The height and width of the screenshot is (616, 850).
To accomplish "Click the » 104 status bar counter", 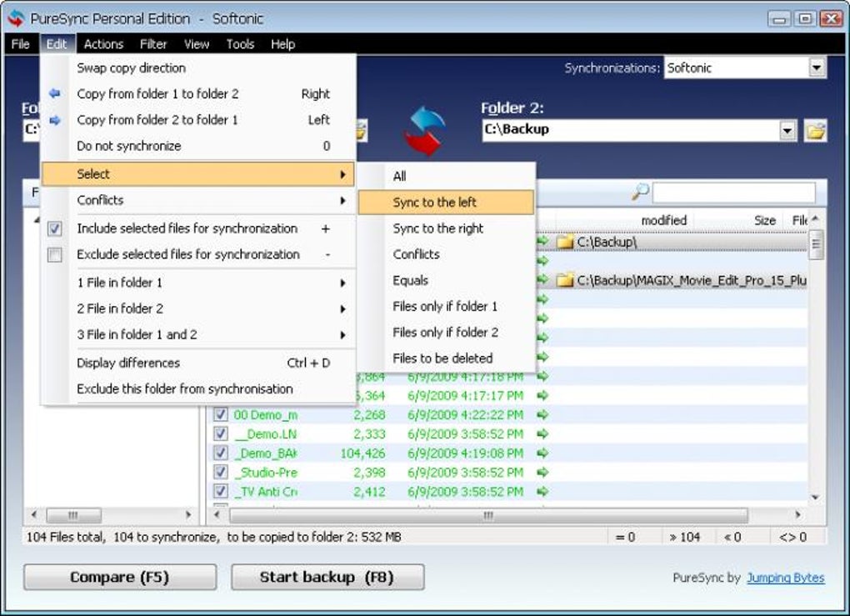I will (685, 537).
